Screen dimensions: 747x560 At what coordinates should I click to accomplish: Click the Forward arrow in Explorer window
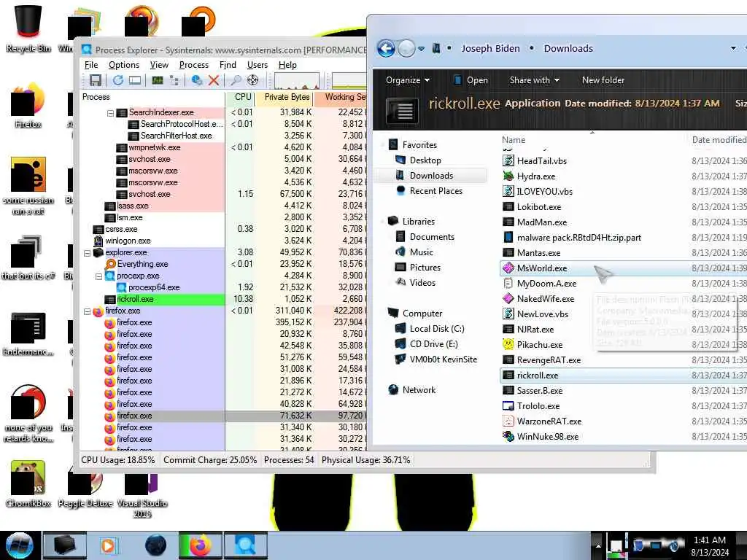[406, 49]
